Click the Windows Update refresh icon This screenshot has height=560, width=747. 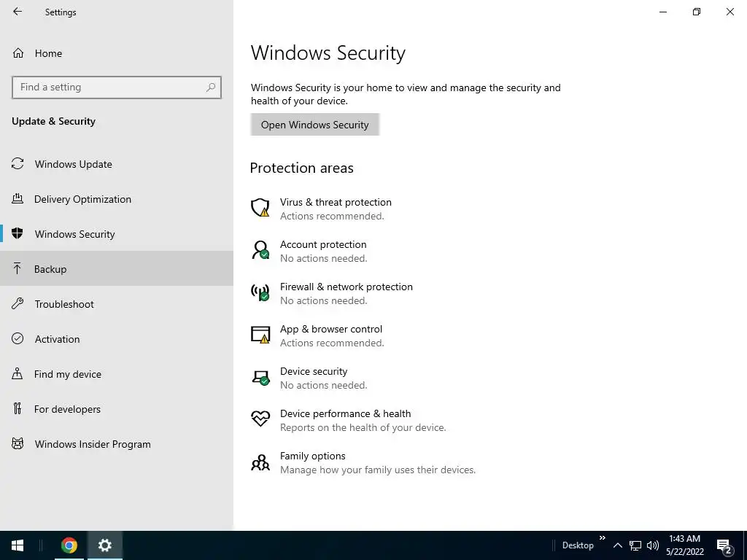pyautogui.click(x=18, y=164)
